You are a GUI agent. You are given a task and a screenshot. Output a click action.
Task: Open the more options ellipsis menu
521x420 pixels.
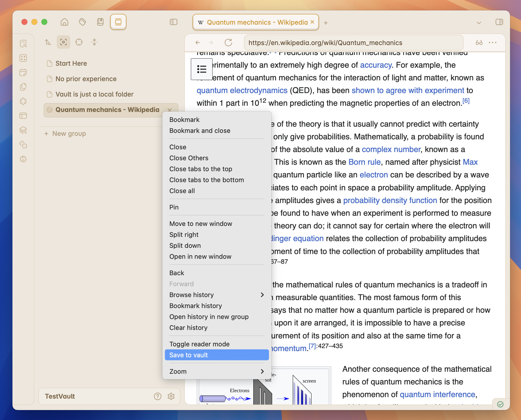(492, 43)
